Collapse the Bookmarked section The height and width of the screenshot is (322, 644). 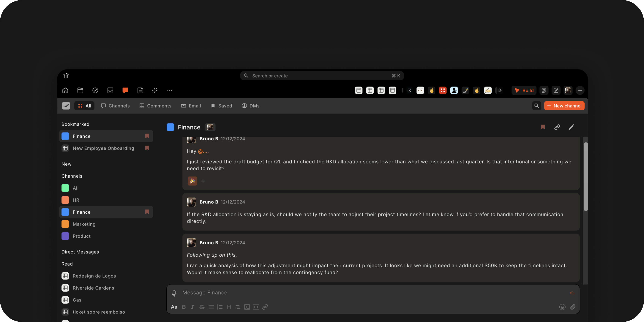point(75,124)
